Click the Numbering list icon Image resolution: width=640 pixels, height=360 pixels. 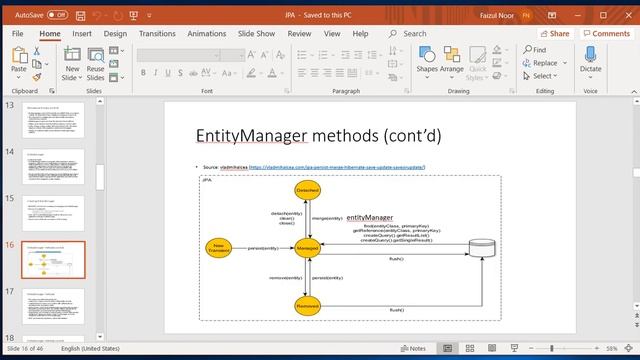(x=323, y=55)
